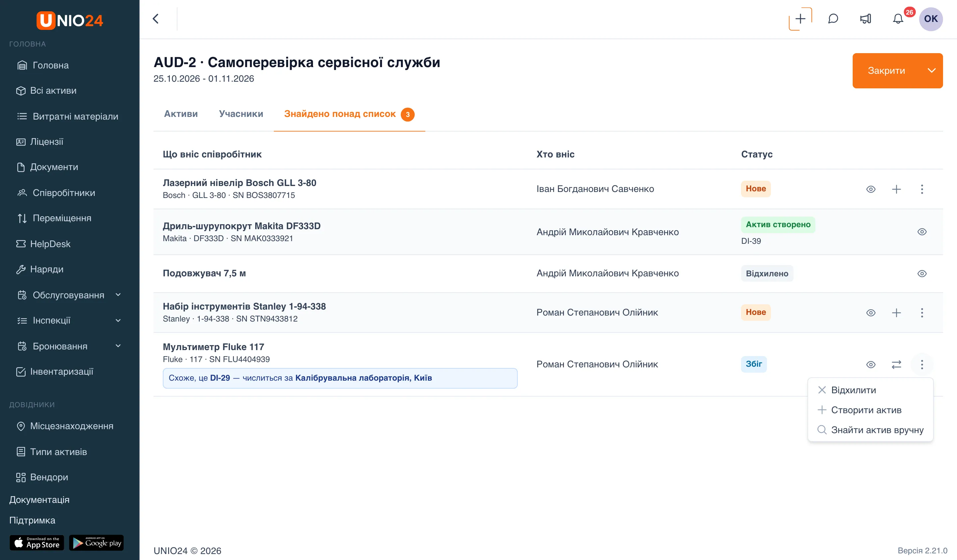This screenshot has height=560, width=957.
Task: Open announcements megaphone icon
Action: 866,19
